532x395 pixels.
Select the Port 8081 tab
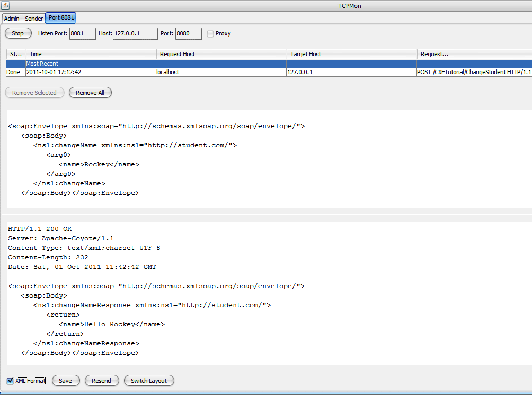pyautogui.click(x=61, y=18)
